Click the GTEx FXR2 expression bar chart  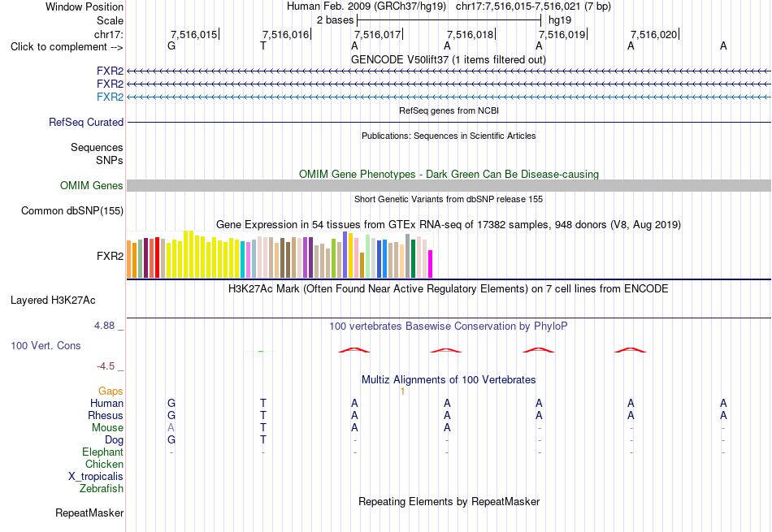click(280, 254)
